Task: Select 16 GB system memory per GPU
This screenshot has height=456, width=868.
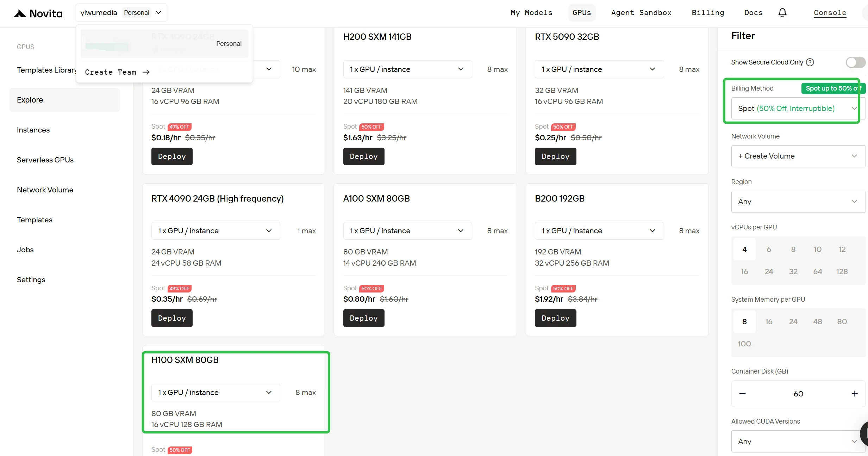Action: (x=769, y=322)
